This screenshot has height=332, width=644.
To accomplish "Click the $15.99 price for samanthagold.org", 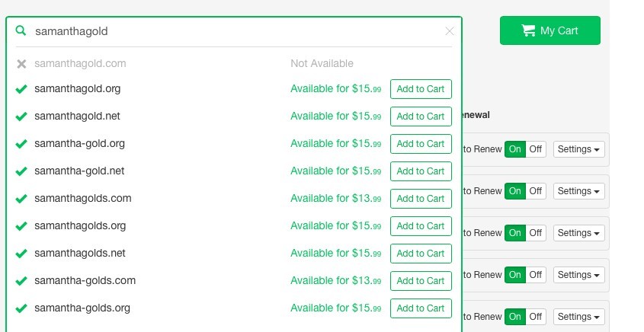I will tap(367, 89).
